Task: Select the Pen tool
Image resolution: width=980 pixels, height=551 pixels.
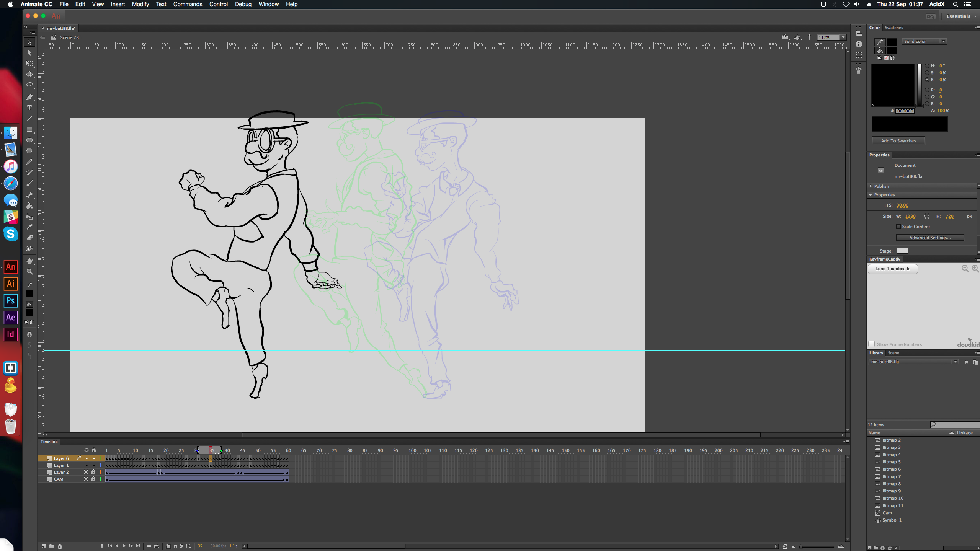Action: click(29, 97)
